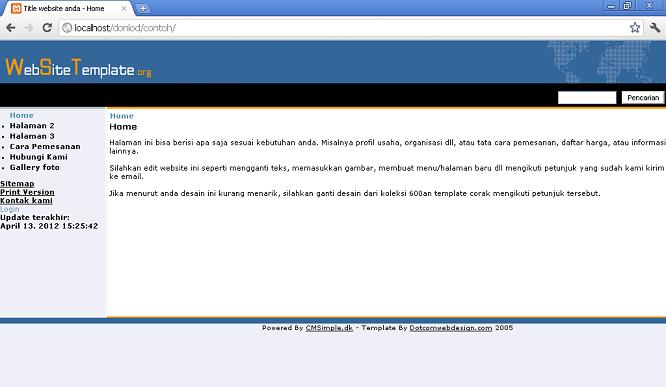Click the Kontak kami link
This screenshot has height=387, width=666.
[x=26, y=201]
